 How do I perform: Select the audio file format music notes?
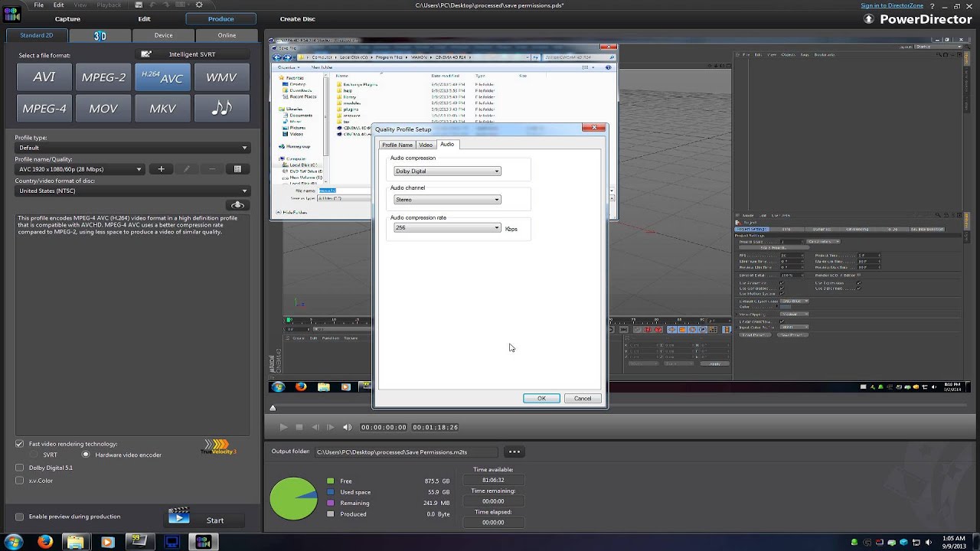[221, 109]
